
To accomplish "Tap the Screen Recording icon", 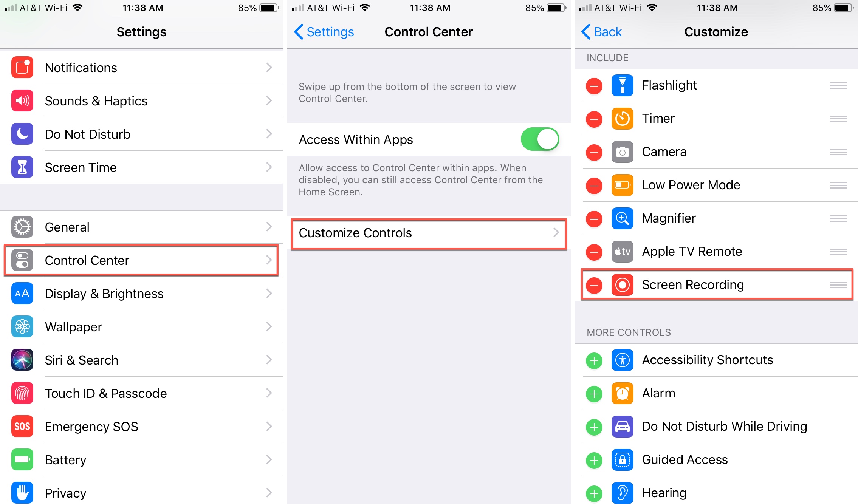I will pos(623,284).
